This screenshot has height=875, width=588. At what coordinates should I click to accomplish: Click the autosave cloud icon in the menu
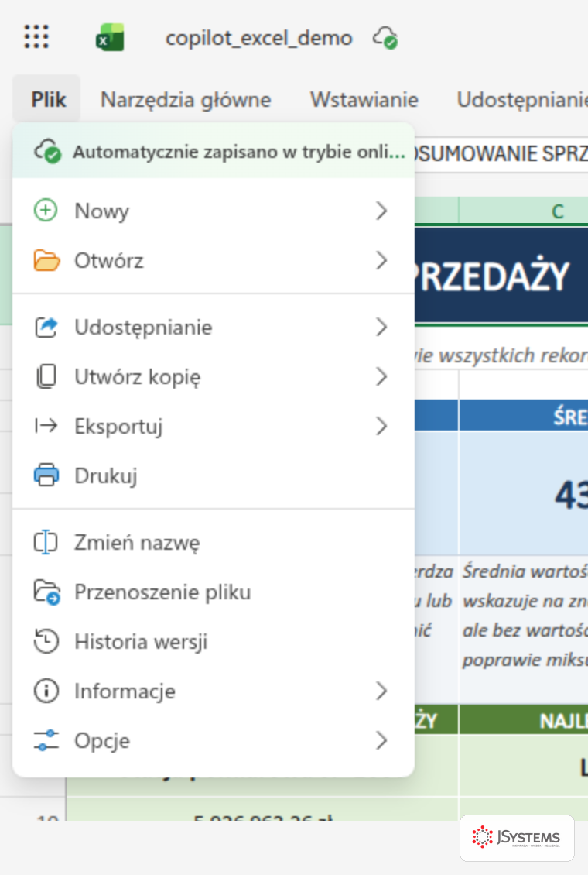click(x=47, y=151)
